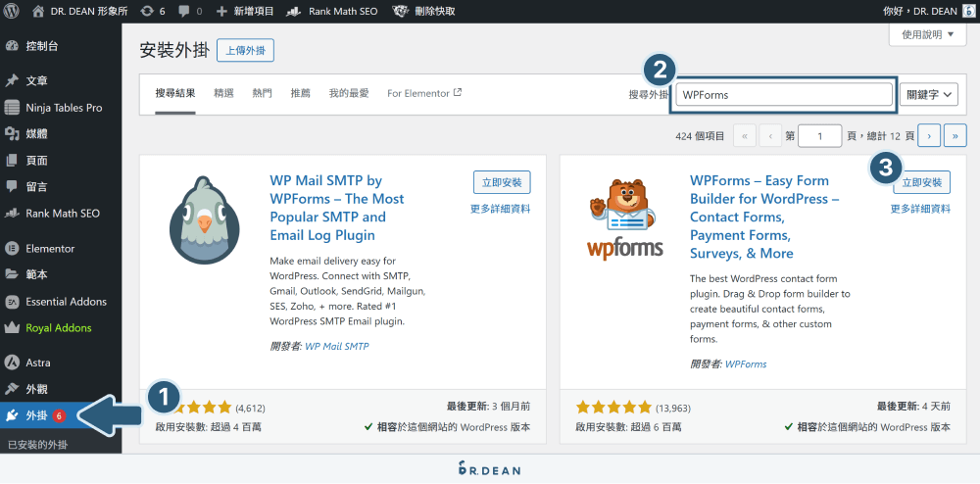This screenshot has height=484, width=980.
Task: Click 上傳外掛 upload plugin button
Action: click(x=246, y=50)
